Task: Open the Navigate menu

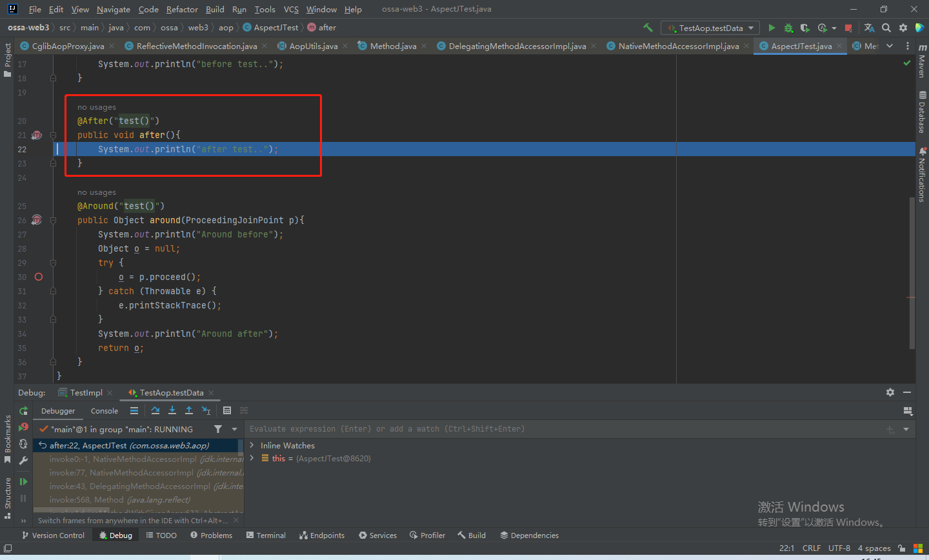Action: pyautogui.click(x=114, y=9)
